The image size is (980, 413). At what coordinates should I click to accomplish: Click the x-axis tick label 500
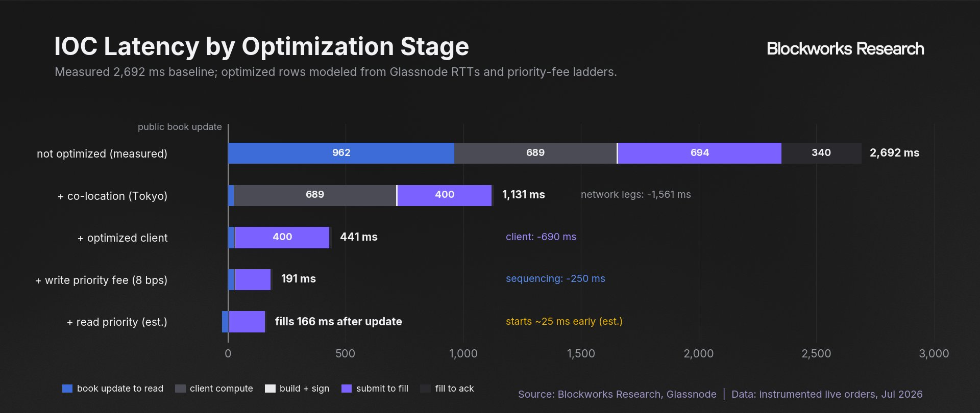tap(346, 354)
